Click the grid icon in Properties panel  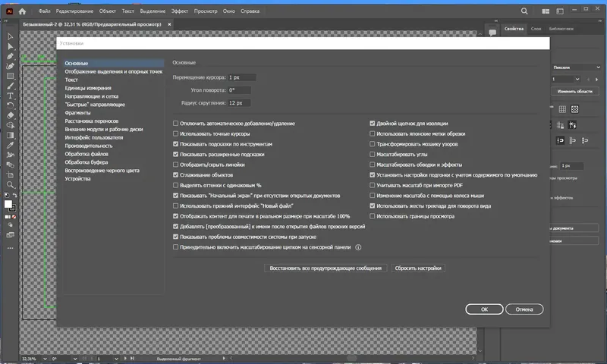[x=562, y=109]
